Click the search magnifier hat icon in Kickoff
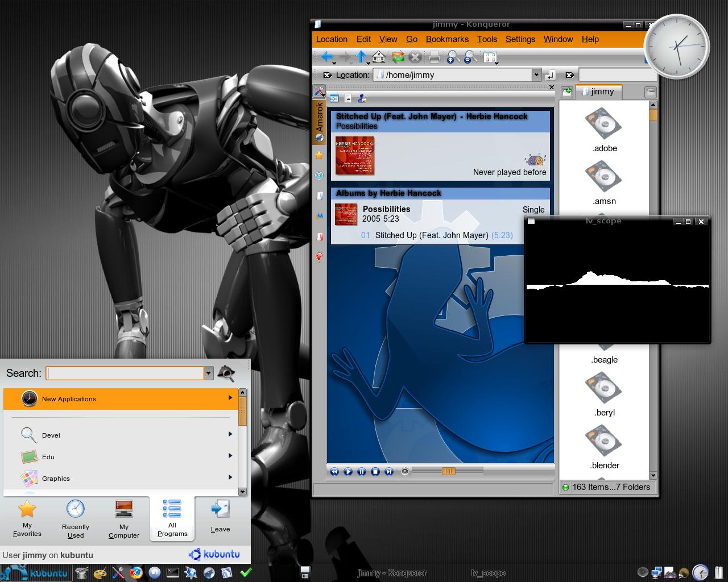 (x=226, y=373)
